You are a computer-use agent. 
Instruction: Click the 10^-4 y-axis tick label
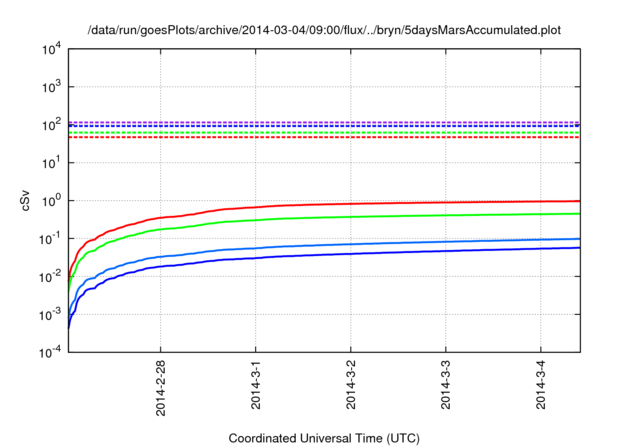click(x=50, y=352)
